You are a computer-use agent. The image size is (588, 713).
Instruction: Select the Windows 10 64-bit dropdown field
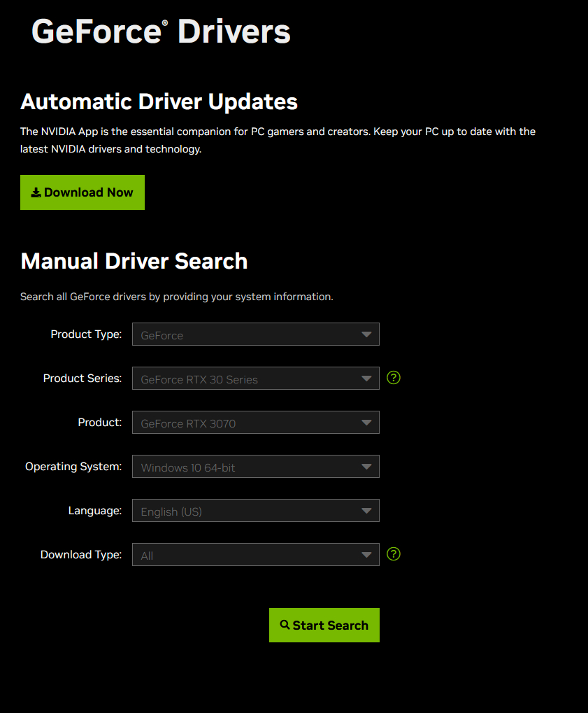(x=255, y=467)
